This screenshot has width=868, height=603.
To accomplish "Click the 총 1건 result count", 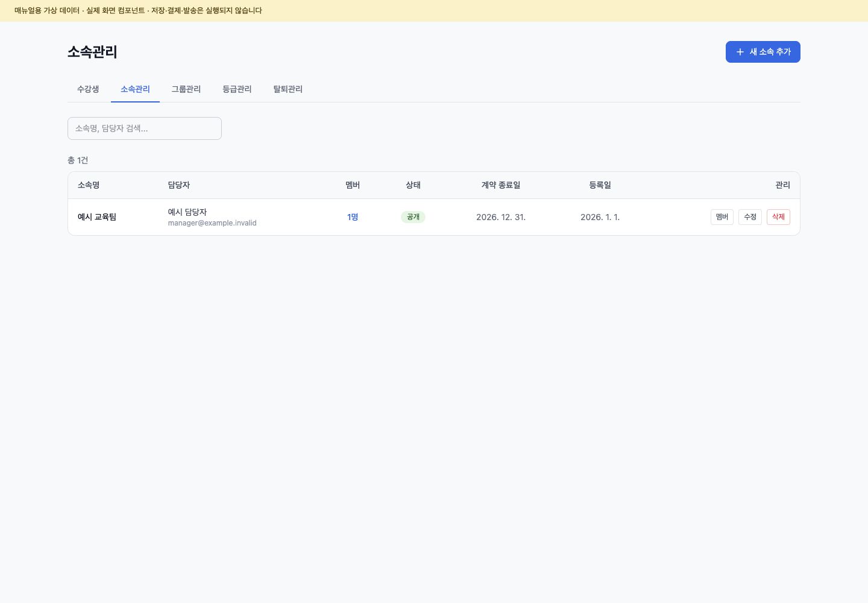I will 78,160.
